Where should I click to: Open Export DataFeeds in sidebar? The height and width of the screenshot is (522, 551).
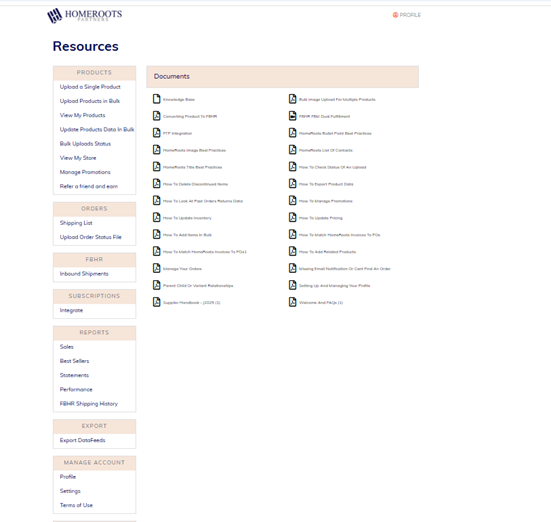[83, 440]
